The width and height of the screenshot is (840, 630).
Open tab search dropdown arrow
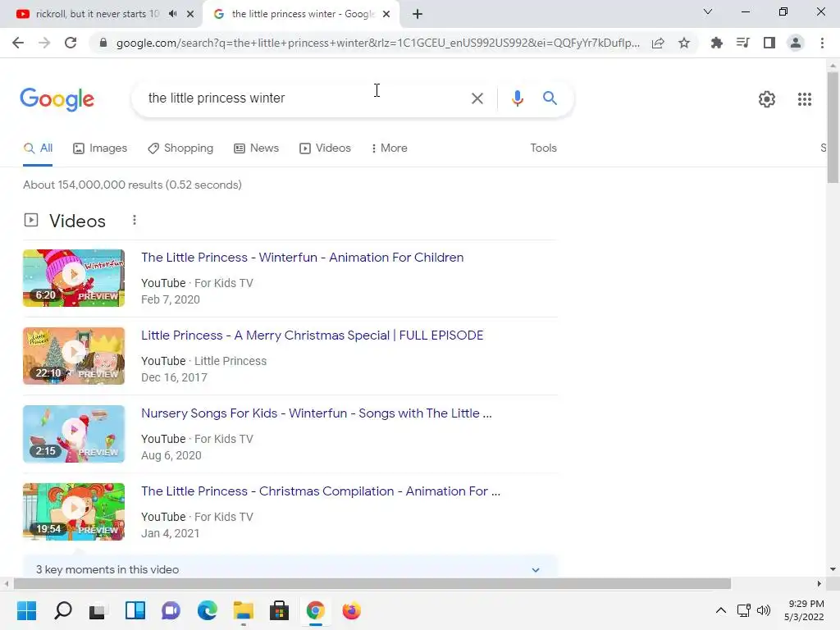tap(708, 11)
